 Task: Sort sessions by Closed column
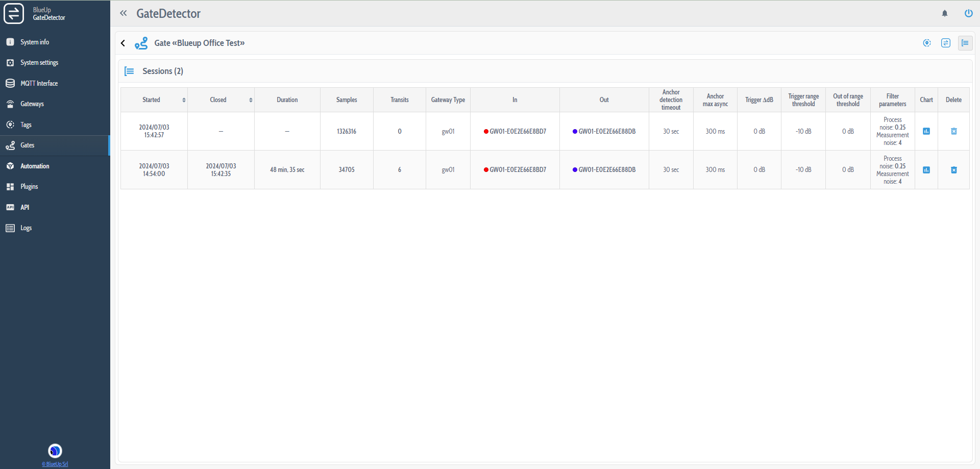(x=251, y=100)
